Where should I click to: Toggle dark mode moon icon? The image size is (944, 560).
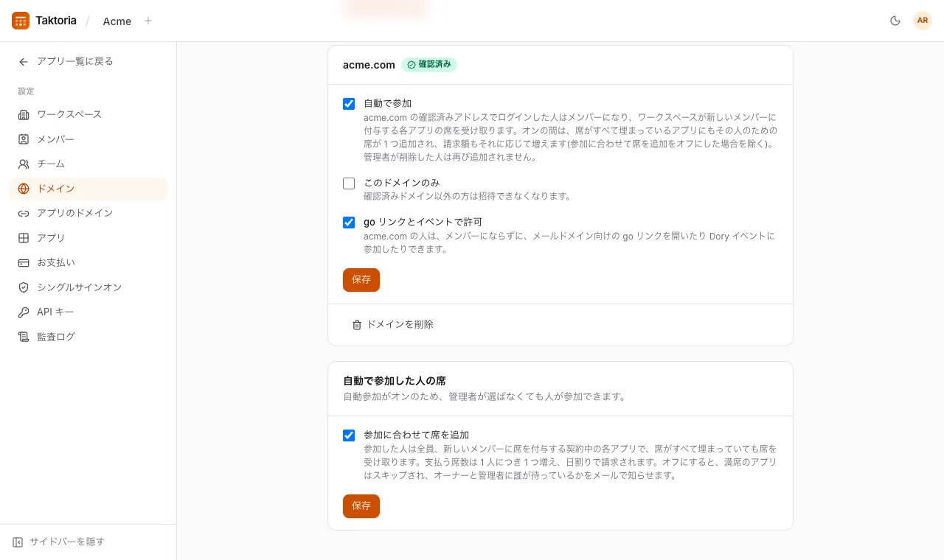pos(895,21)
